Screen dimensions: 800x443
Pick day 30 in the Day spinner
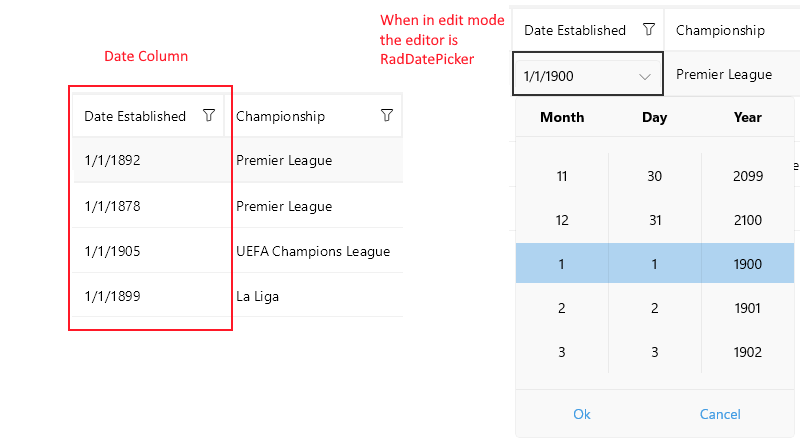coord(654,176)
